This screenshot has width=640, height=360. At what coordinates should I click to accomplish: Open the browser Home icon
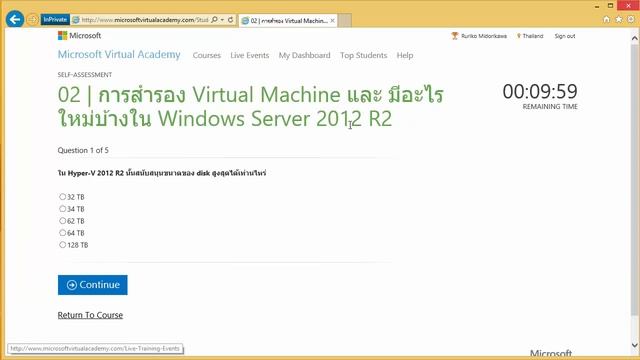point(606,20)
